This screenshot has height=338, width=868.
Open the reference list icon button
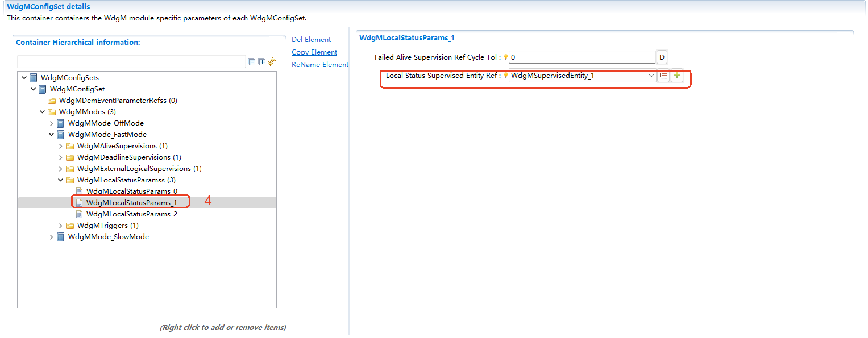pyautogui.click(x=663, y=76)
